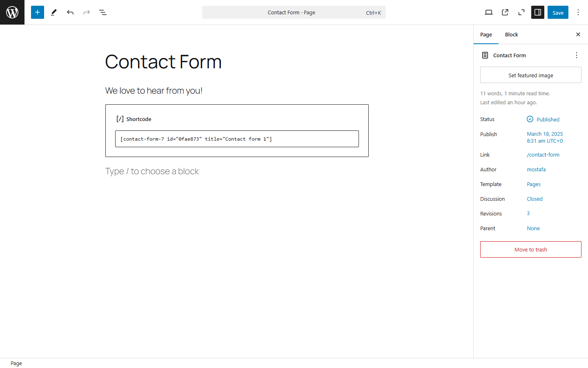Select the Tools pencil icon
This screenshot has height=368, width=588.
[x=53, y=12]
